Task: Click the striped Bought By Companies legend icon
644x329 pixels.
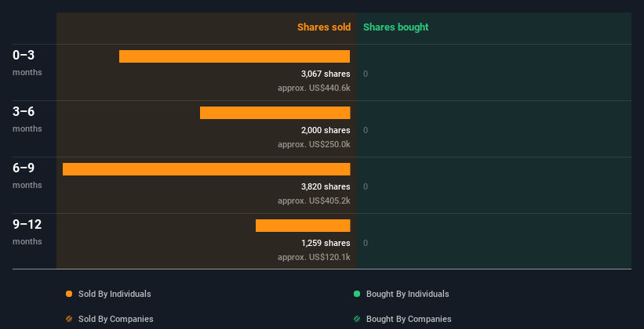Action: pyautogui.click(x=357, y=319)
